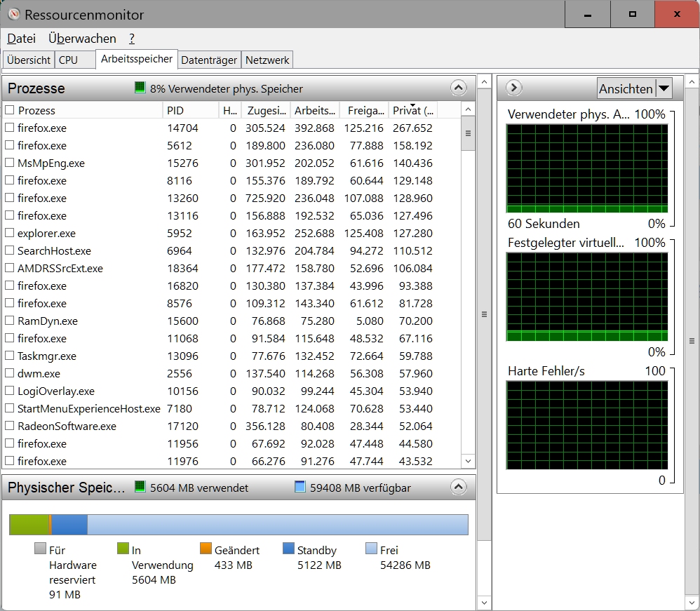The width and height of the screenshot is (700, 611).
Task: Check the MsMpEng.exe process checkbox
Action: click(x=10, y=163)
